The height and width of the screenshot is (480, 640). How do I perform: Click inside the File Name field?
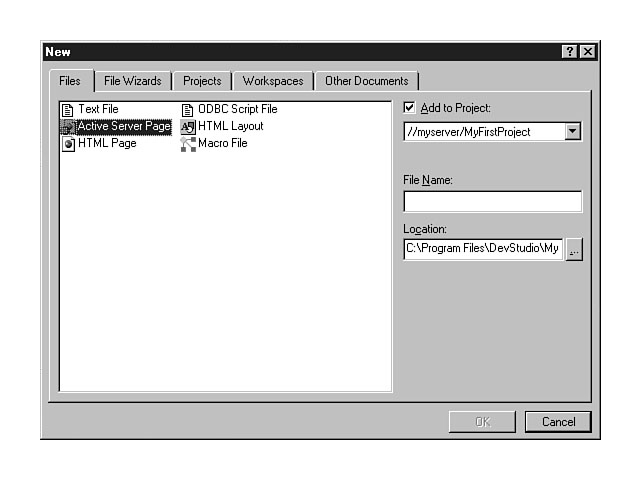[492, 202]
